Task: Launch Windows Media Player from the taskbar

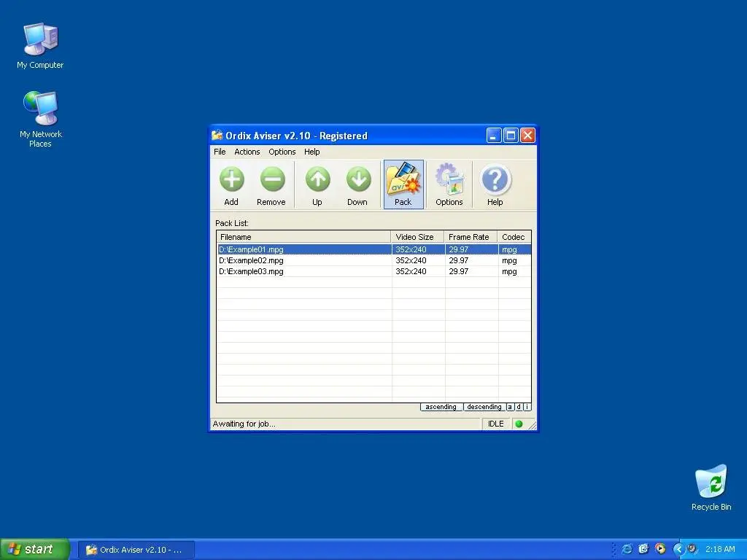Action: click(660, 549)
